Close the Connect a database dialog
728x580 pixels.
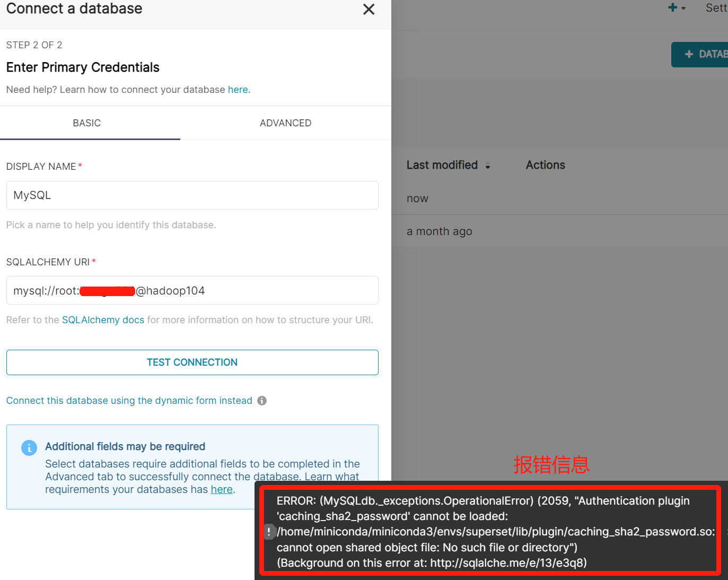[369, 9]
